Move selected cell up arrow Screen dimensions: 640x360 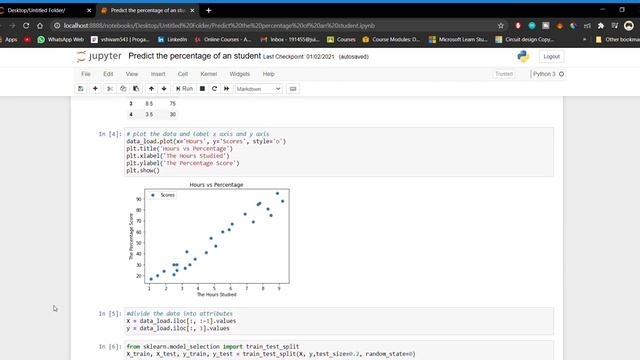point(151,89)
